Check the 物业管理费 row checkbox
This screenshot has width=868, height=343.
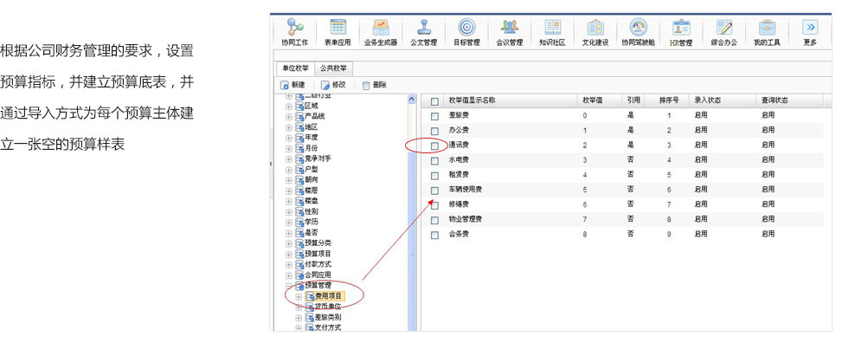pos(434,220)
